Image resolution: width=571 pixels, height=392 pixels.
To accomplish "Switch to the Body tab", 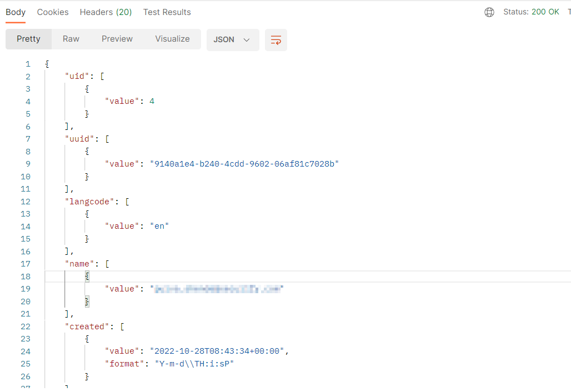I will point(16,12).
